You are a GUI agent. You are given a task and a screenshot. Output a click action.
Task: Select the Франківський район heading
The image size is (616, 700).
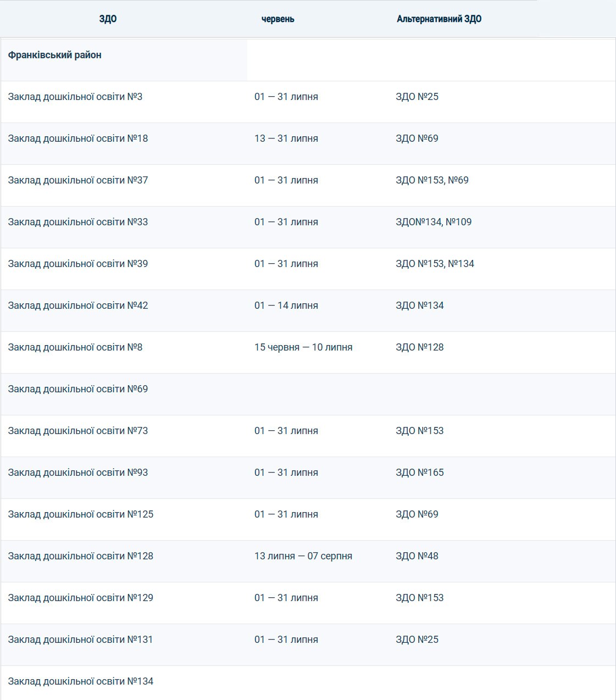54,55
